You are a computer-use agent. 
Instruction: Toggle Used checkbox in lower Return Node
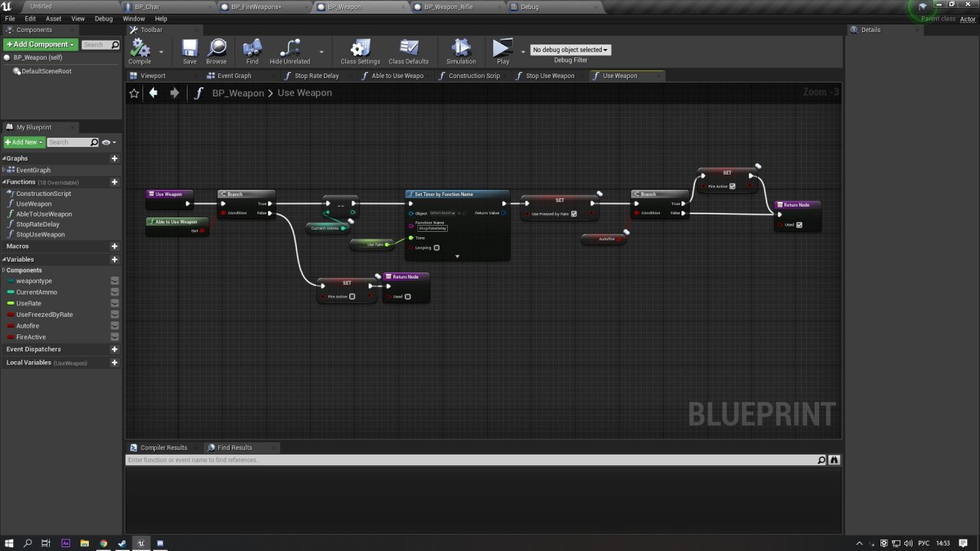[x=407, y=297]
